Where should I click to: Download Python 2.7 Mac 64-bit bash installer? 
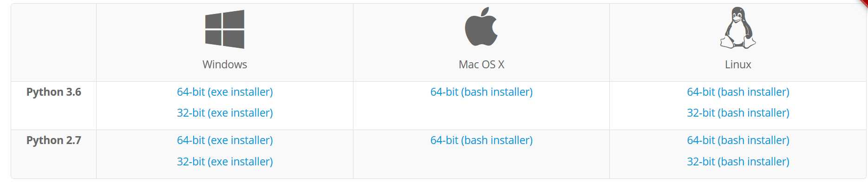click(482, 140)
